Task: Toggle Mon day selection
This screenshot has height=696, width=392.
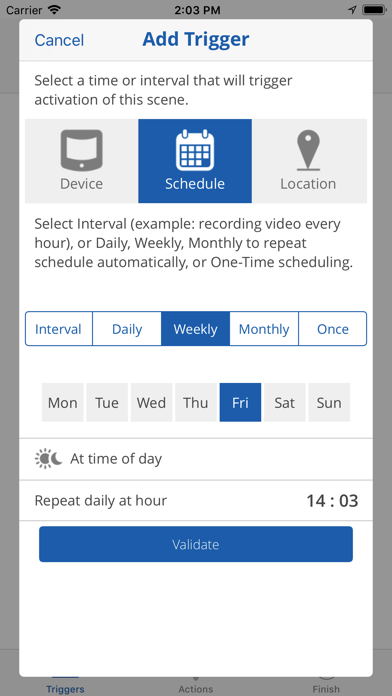Action: click(63, 403)
